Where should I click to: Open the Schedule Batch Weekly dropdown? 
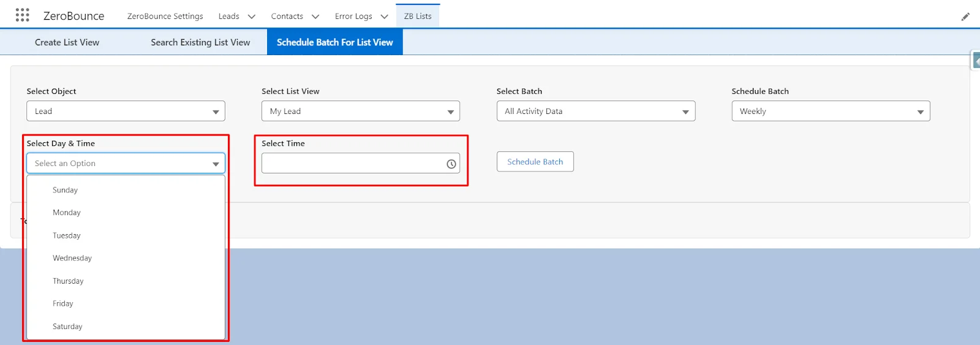831,112
